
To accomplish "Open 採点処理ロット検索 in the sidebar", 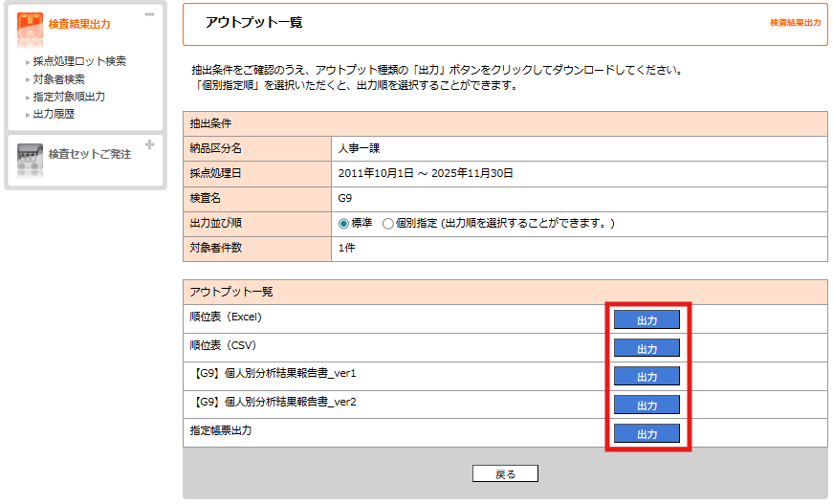I will tap(79, 61).
